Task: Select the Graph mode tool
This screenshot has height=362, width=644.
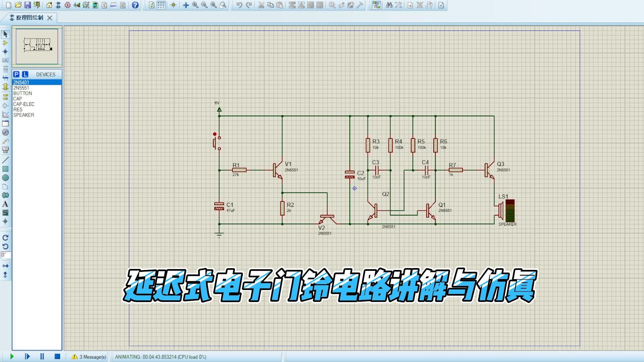Action: point(5,115)
